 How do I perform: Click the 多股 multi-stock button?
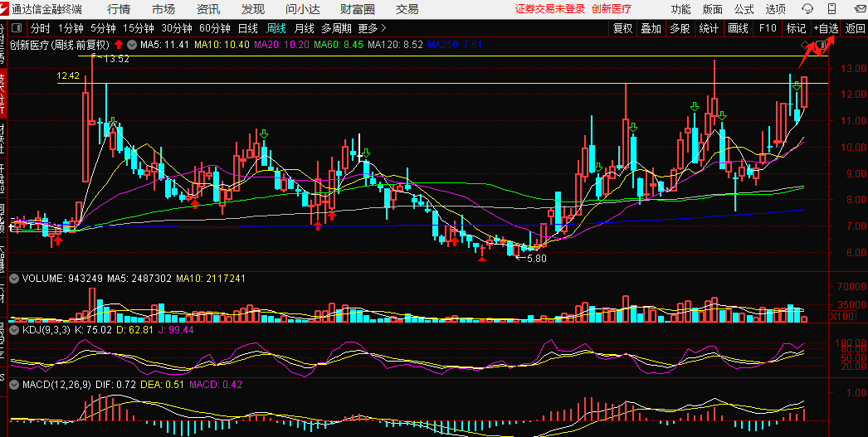680,29
